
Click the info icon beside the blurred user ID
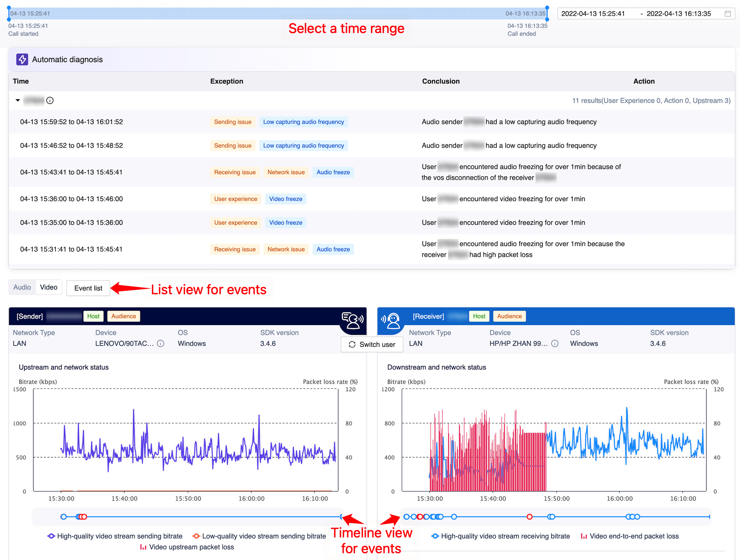(x=50, y=100)
